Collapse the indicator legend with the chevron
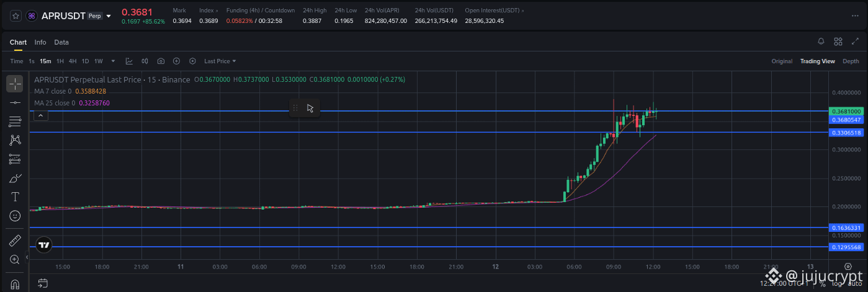 click(40, 115)
